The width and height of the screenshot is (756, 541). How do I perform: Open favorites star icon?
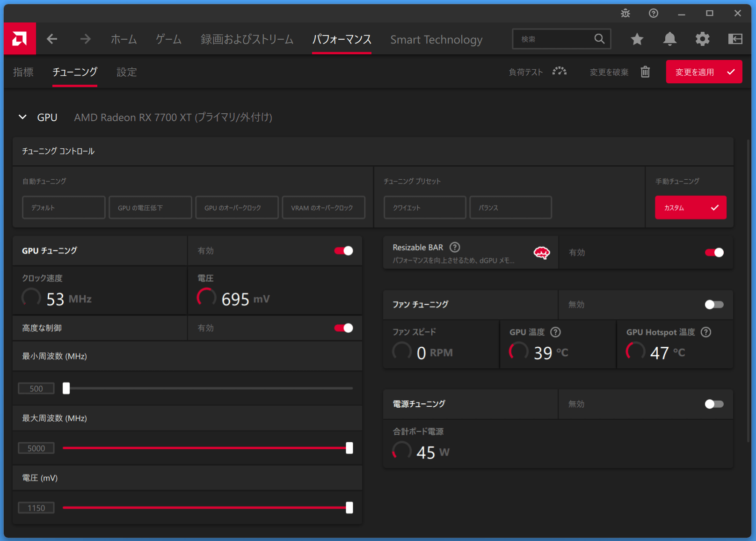pyautogui.click(x=637, y=39)
